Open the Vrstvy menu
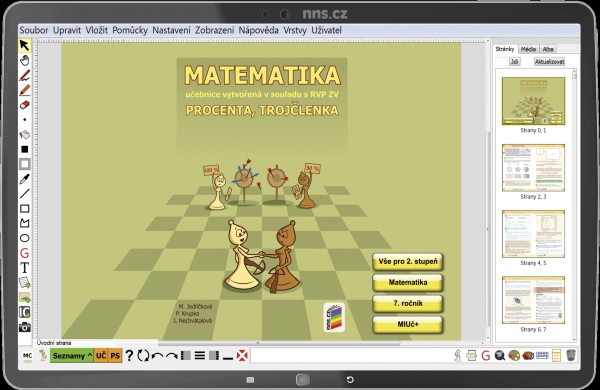The image size is (600, 390). 295,30
